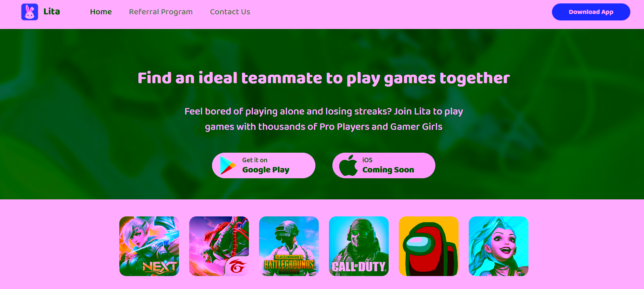This screenshot has height=289, width=644.
Task: Open the Referral Program page
Action: pos(161,12)
